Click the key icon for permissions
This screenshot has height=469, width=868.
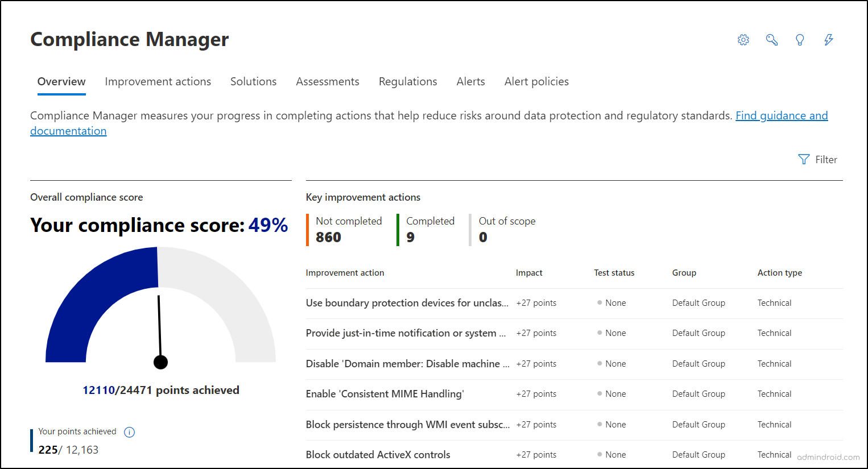point(771,40)
